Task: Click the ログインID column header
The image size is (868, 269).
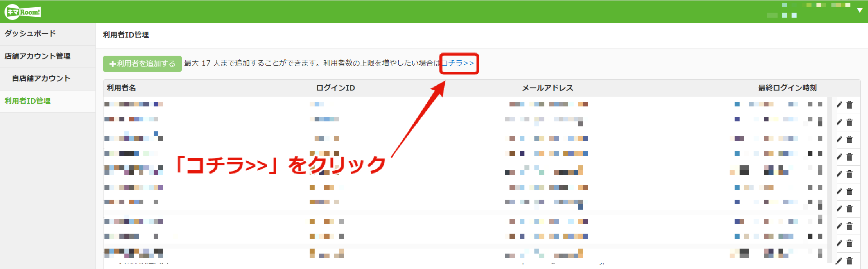Action: click(x=335, y=88)
